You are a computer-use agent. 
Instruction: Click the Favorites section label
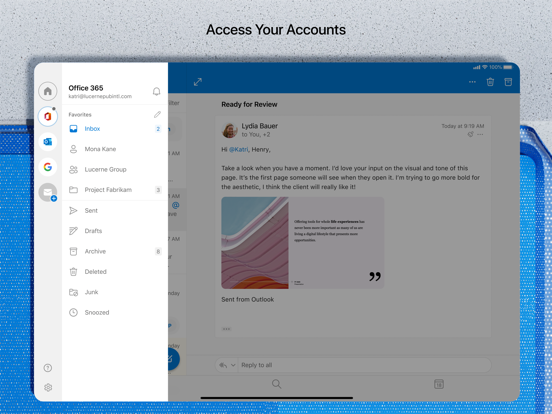[80, 115]
